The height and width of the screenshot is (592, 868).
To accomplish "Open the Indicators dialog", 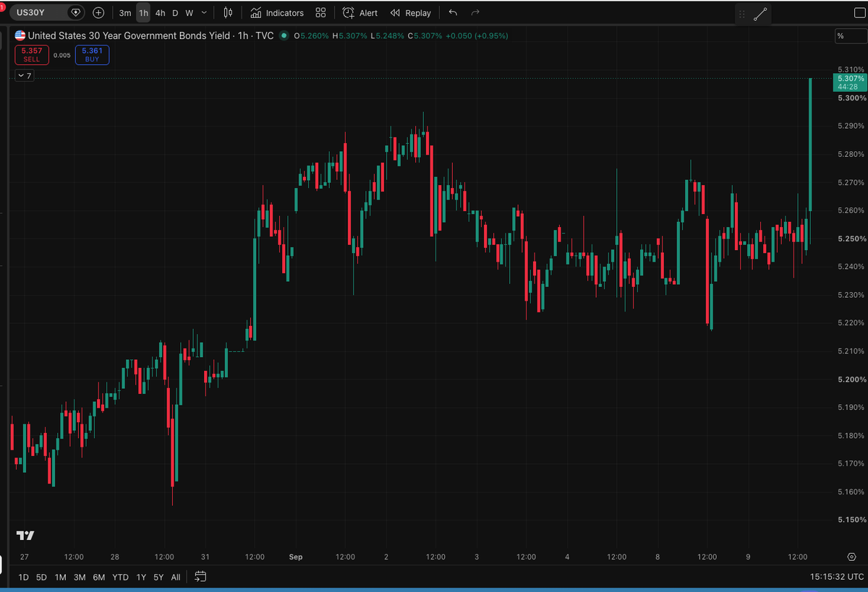I will click(277, 13).
